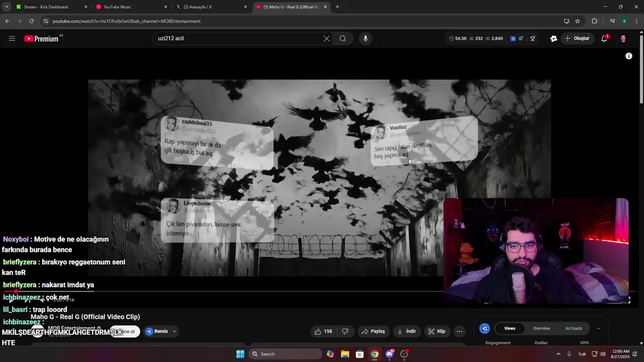Start voice search with microphone
The image size is (644, 362).
coord(365,39)
